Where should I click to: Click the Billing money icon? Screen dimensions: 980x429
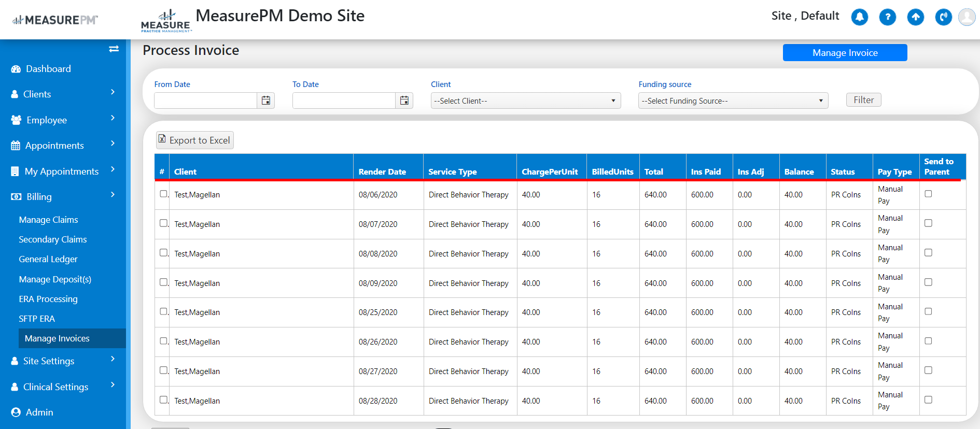(16, 197)
